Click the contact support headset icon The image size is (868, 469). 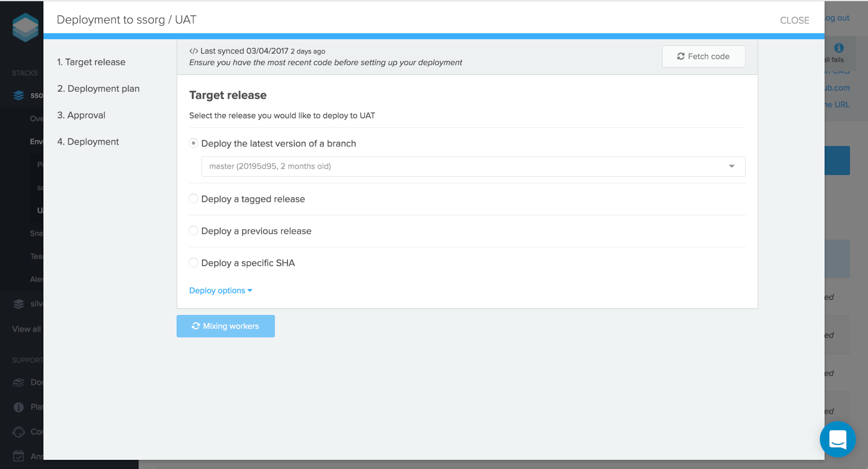[19, 432]
